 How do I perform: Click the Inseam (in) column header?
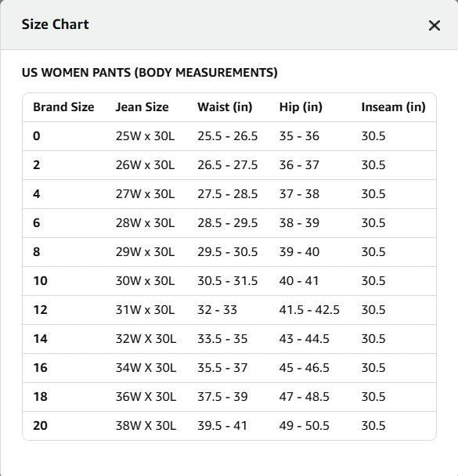coord(393,107)
